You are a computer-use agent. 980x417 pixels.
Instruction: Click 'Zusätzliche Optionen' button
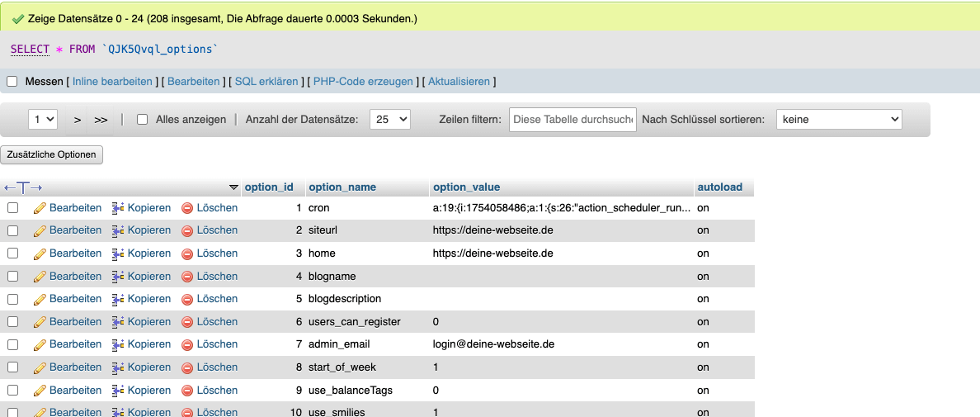[52, 154]
